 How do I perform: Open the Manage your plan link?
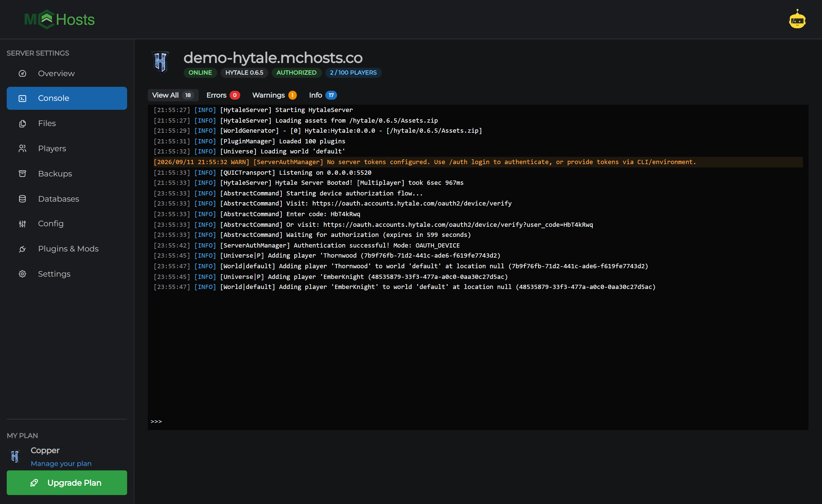(61, 464)
